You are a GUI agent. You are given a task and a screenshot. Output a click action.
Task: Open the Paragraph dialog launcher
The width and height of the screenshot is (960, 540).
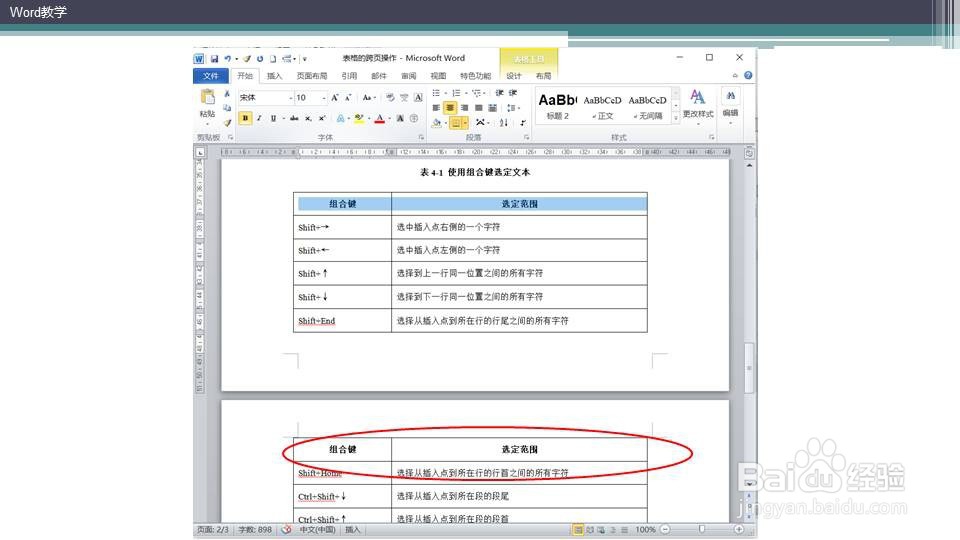[526, 138]
